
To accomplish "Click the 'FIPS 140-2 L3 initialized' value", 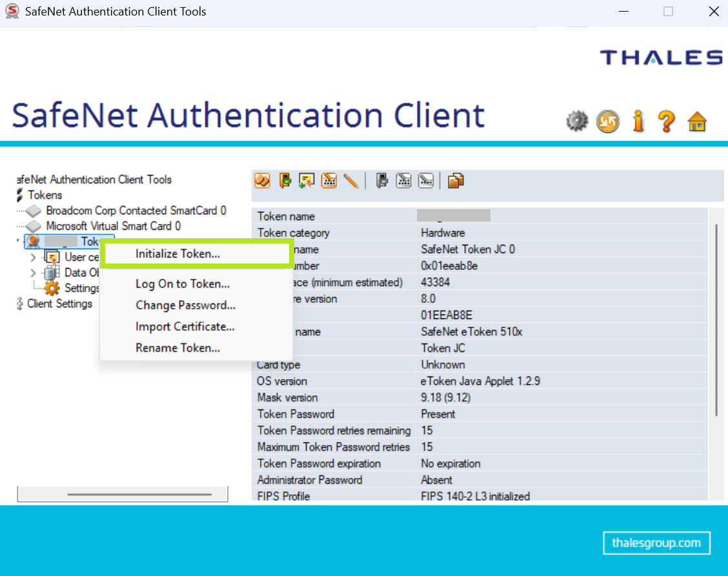I will (x=475, y=497).
